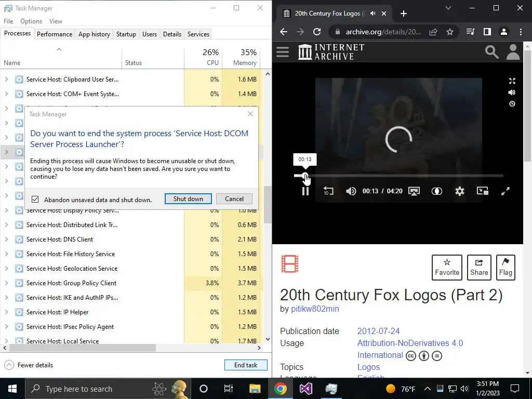Expand Service Host: File History Service row
Screen dimensions: 532x399
coord(6,254)
